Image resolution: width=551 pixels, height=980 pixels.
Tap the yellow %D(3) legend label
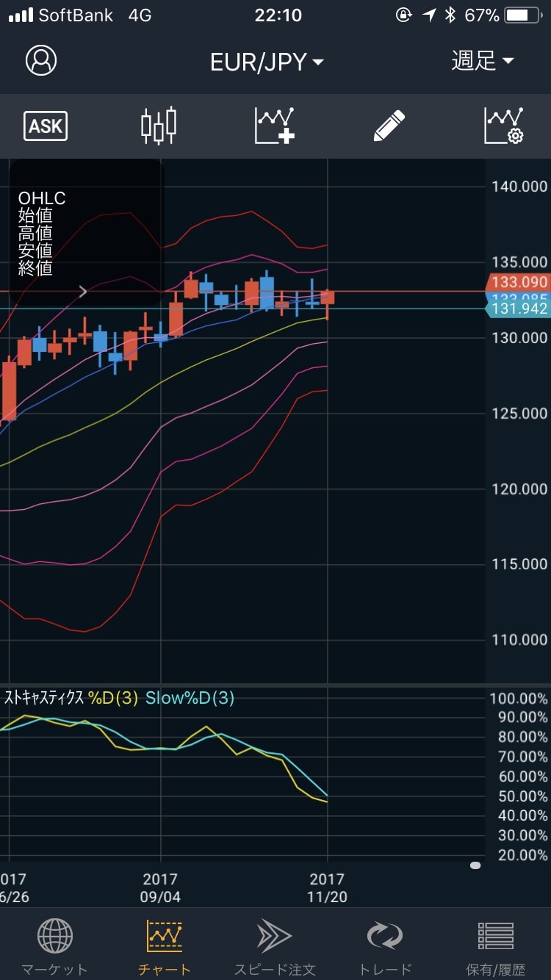(x=113, y=698)
